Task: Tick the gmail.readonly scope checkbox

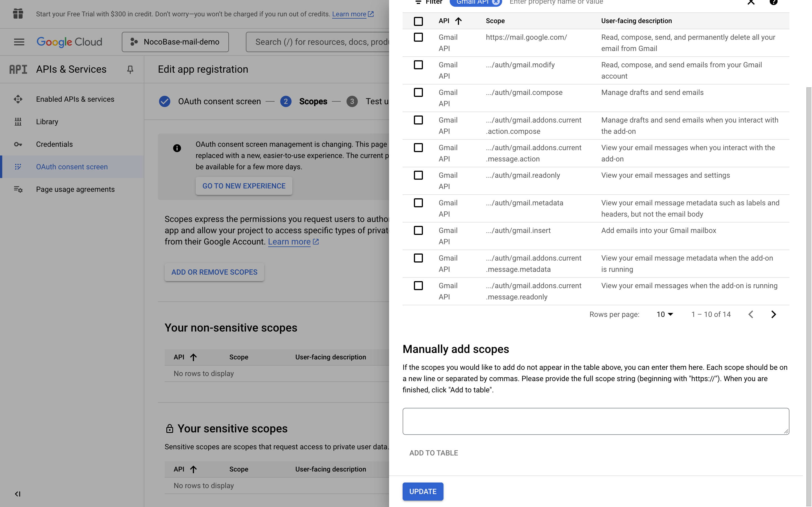Action: [x=418, y=175]
